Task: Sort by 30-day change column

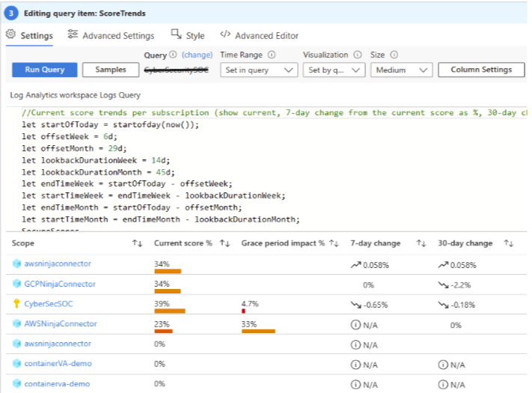Action: (x=509, y=243)
